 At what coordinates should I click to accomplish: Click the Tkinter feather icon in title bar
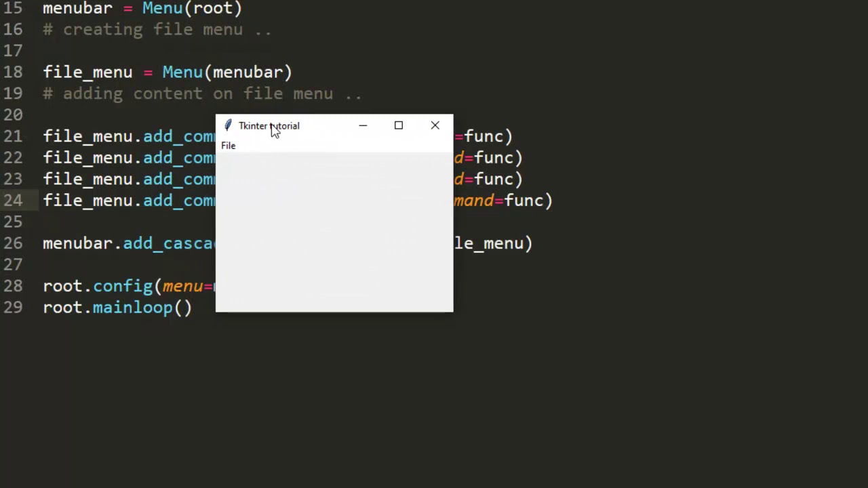[228, 125]
